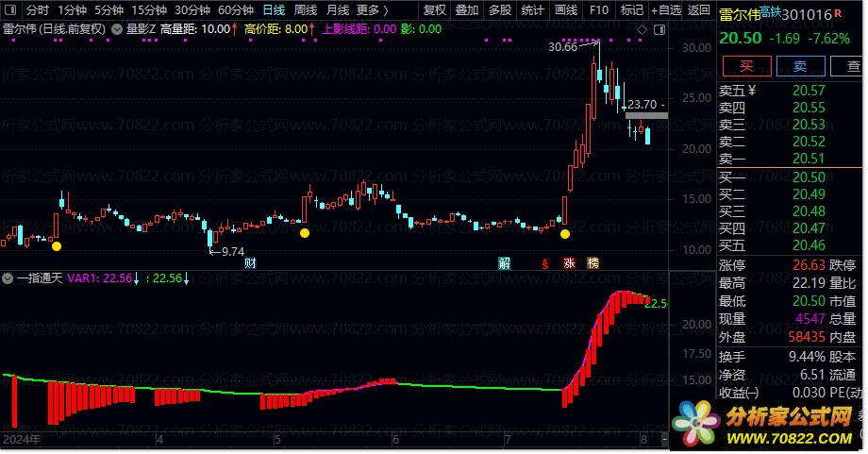Switch to 日线 daily chart
868x454 pixels.
(274, 10)
